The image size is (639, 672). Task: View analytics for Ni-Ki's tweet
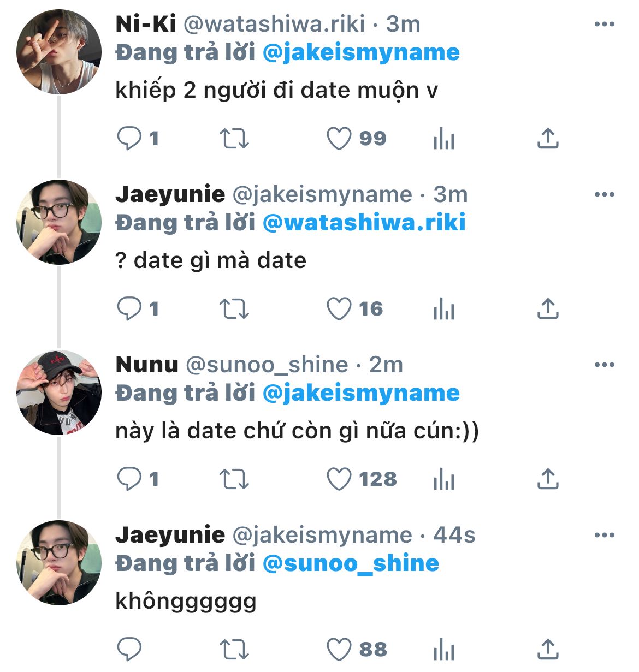click(443, 139)
